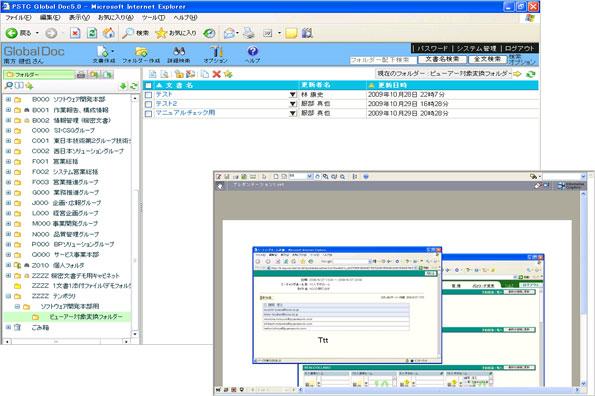The width and height of the screenshot is (595, 396).
Task: Click the folder tree scrollbar down arrow
Action: point(135,334)
